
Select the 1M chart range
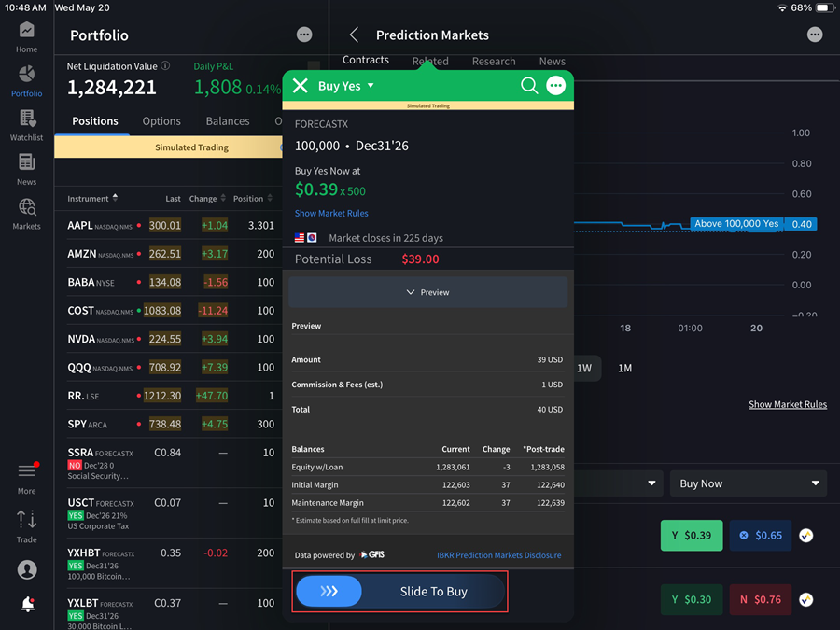(625, 368)
